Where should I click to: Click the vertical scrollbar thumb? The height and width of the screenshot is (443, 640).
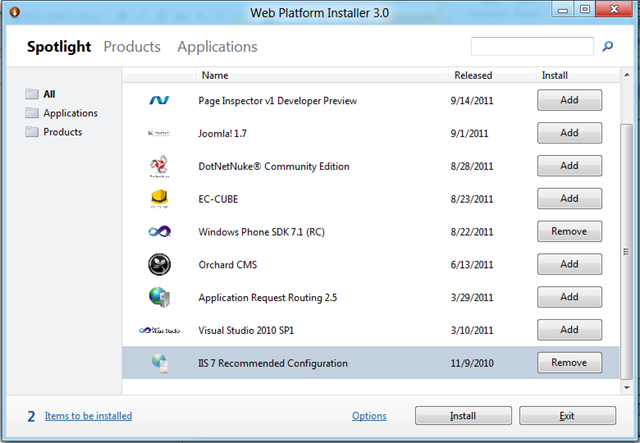click(627, 252)
